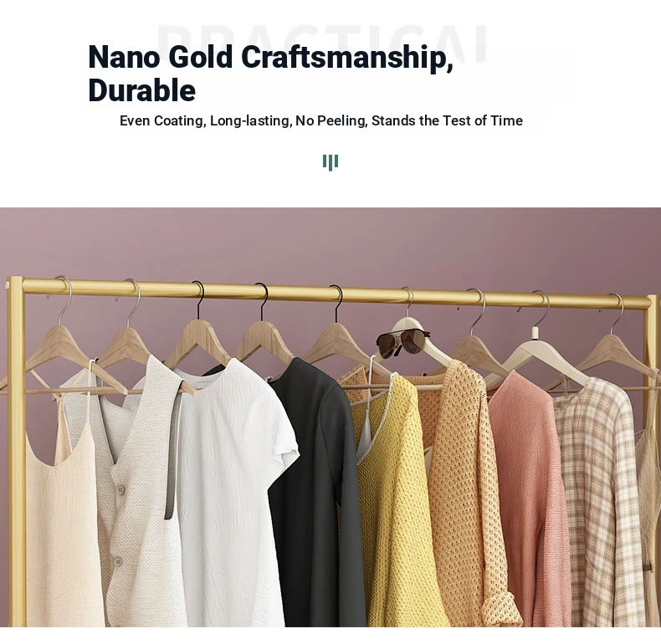
Task: Select the pink knit sweater
Action: tap(529, 498)
